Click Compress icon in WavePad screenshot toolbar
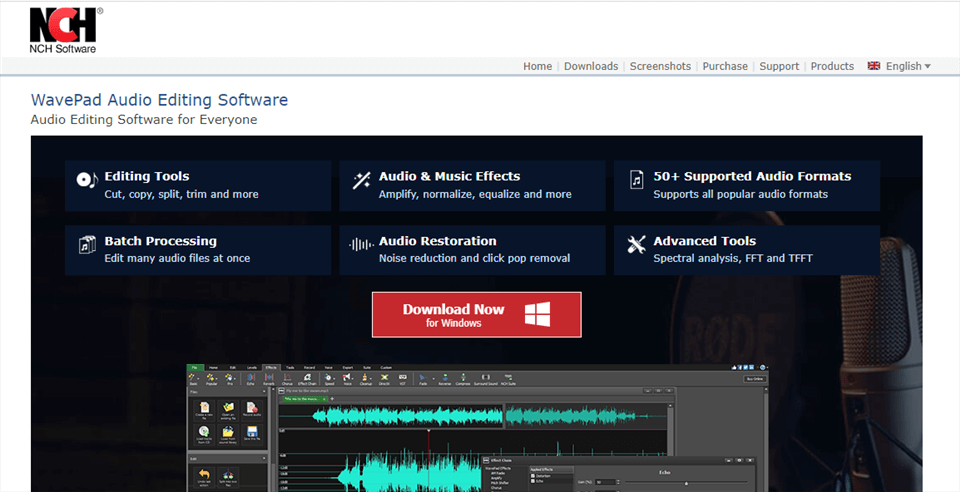This screenshot has height=492, width=960. click(x=463, y=379)
